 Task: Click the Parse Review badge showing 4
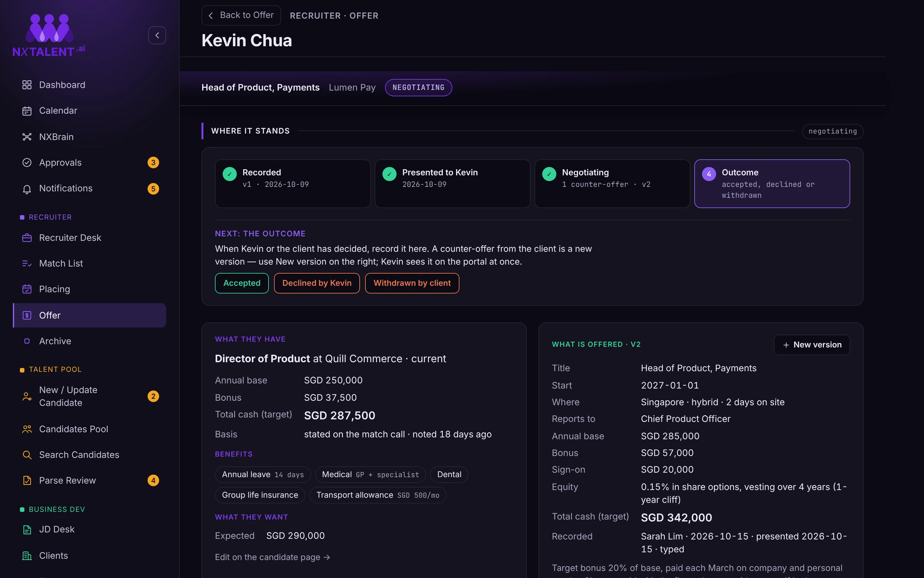[x=153, y=481]
